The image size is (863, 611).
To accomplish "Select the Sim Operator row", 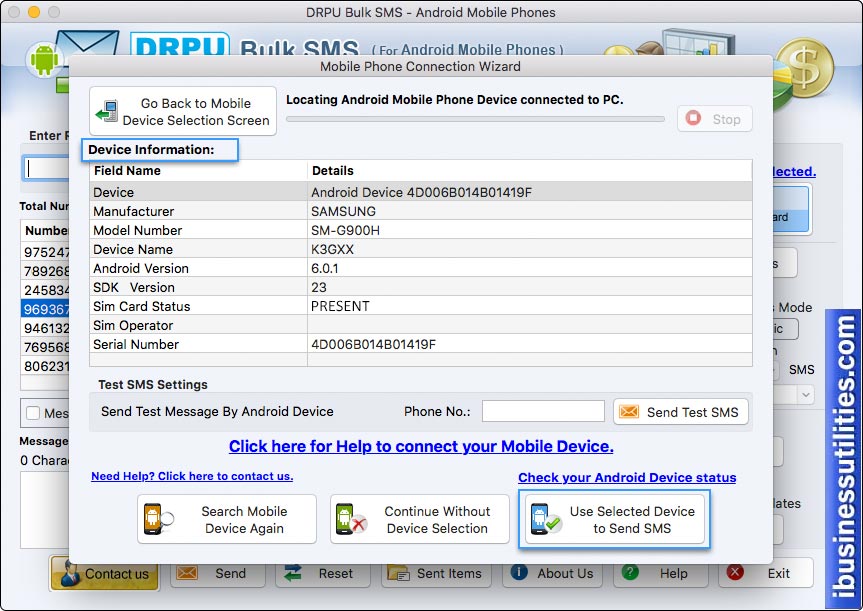I will (x=420, y=325).
